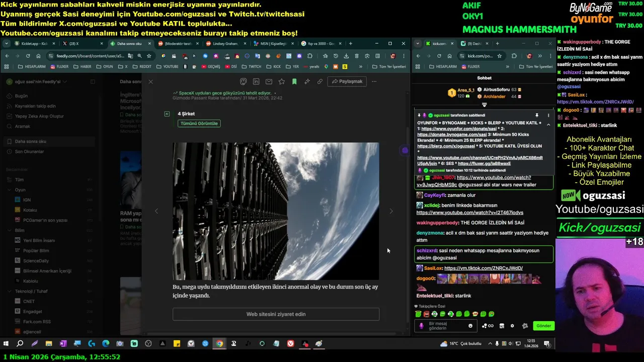Collapse the Oyun feed folder
Image resolution: width=644 pixels, height=362 pixels.
click(9, 190)
